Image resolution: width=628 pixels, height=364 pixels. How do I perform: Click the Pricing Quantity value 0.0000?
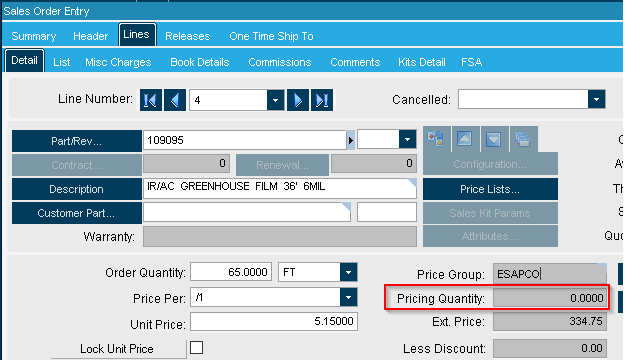click(x=550, y=298)
